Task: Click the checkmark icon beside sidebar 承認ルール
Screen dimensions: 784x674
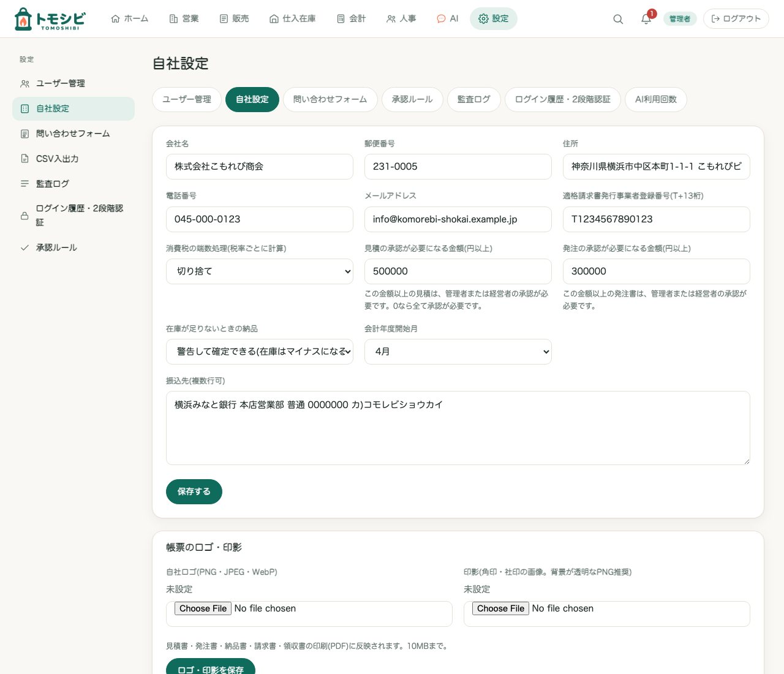Action: click(x=24, y=248)
